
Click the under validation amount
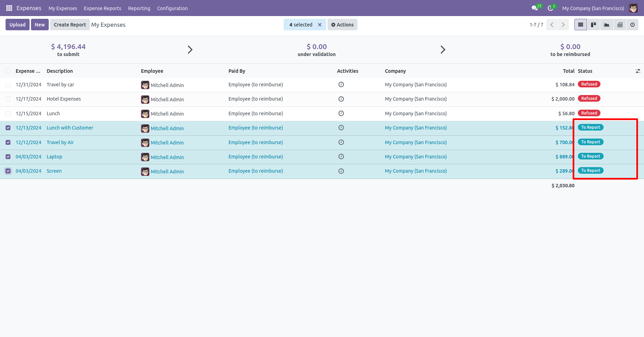[316, 47]
